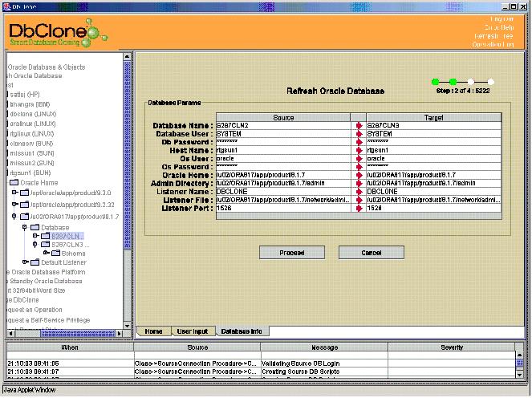The width and height of the screenshot is (532, 398).
Task: Select the cloneserv (SUN) host
Action: (31, 144)
